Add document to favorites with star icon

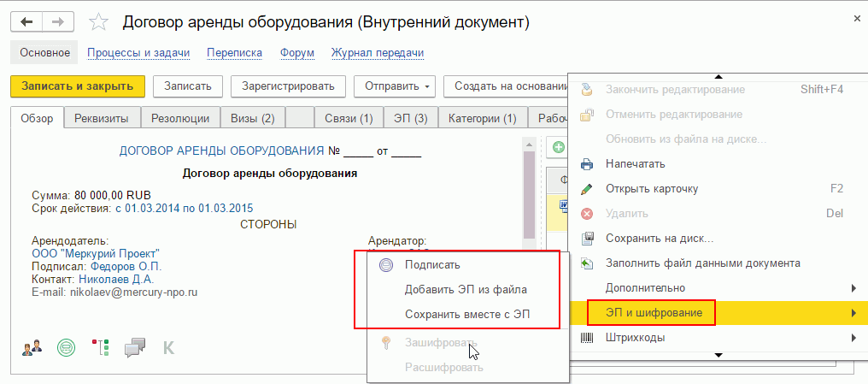(x=98, y=22)
